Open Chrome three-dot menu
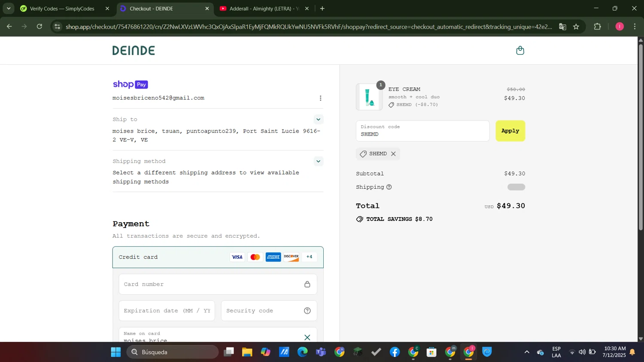Image resolution: width=644 pixels, height=362 pixels. point(635,27)
